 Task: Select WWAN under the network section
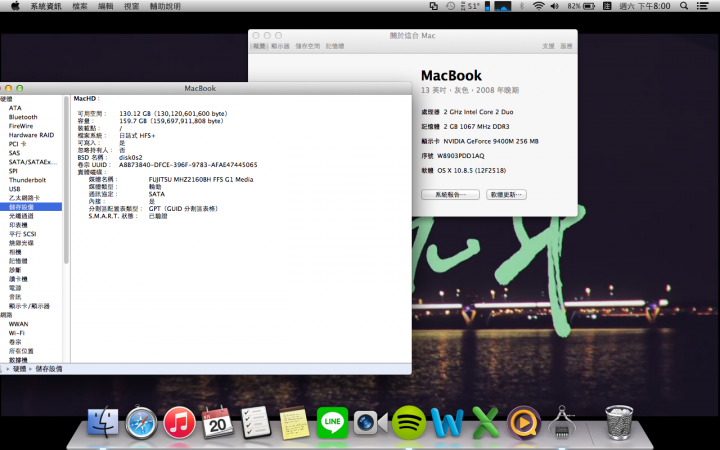tap(18, 324)
